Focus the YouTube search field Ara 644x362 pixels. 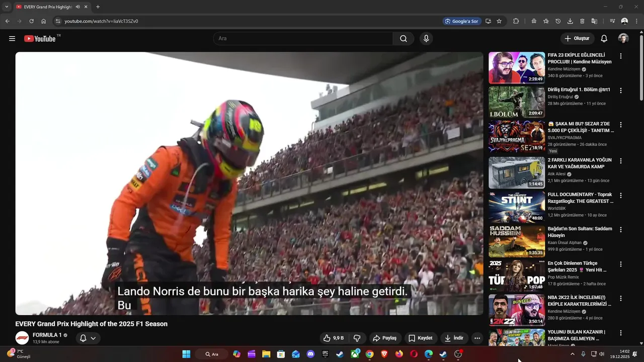point(303,39)
